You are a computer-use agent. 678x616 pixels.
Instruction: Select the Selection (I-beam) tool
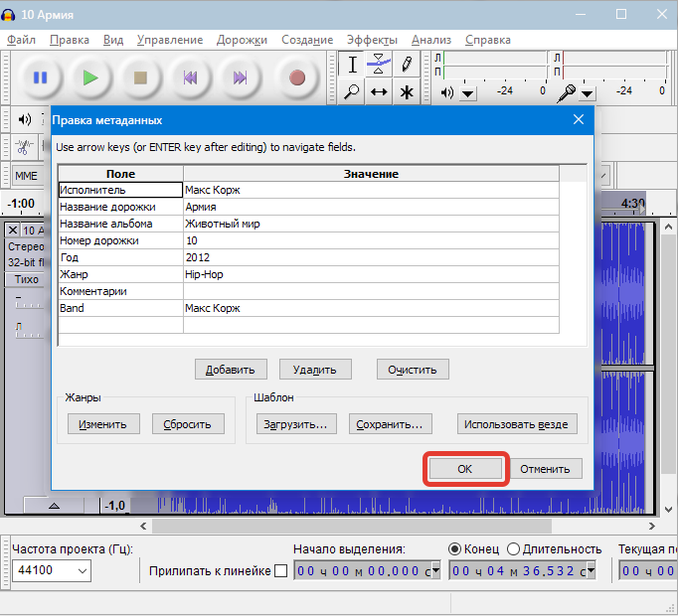[353, 65]
